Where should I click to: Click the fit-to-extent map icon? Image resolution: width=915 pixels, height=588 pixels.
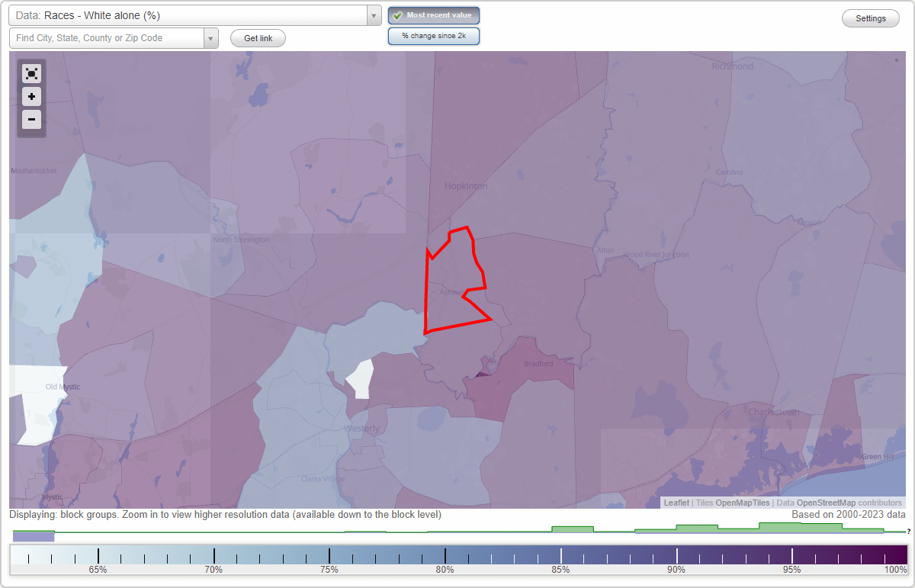[31, 73]
